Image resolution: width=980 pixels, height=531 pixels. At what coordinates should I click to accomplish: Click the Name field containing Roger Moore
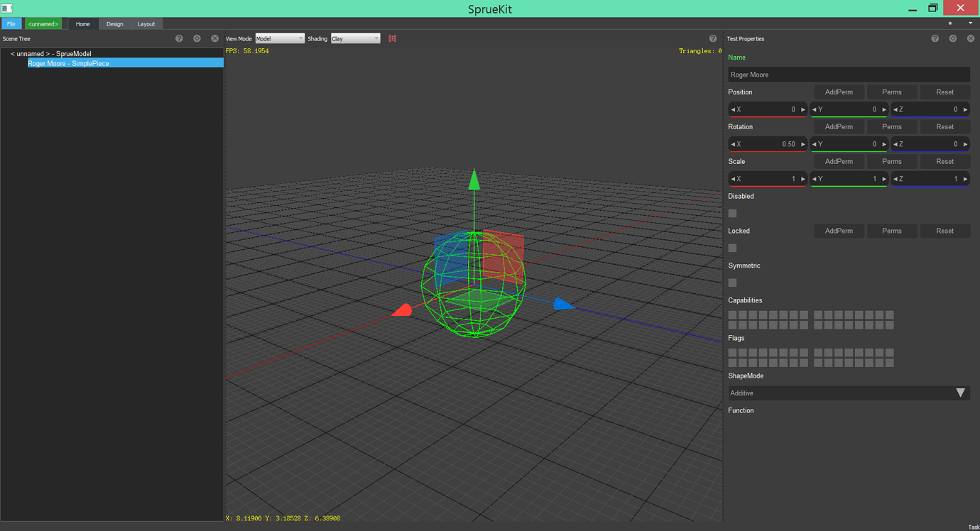[x=849, y=75]
